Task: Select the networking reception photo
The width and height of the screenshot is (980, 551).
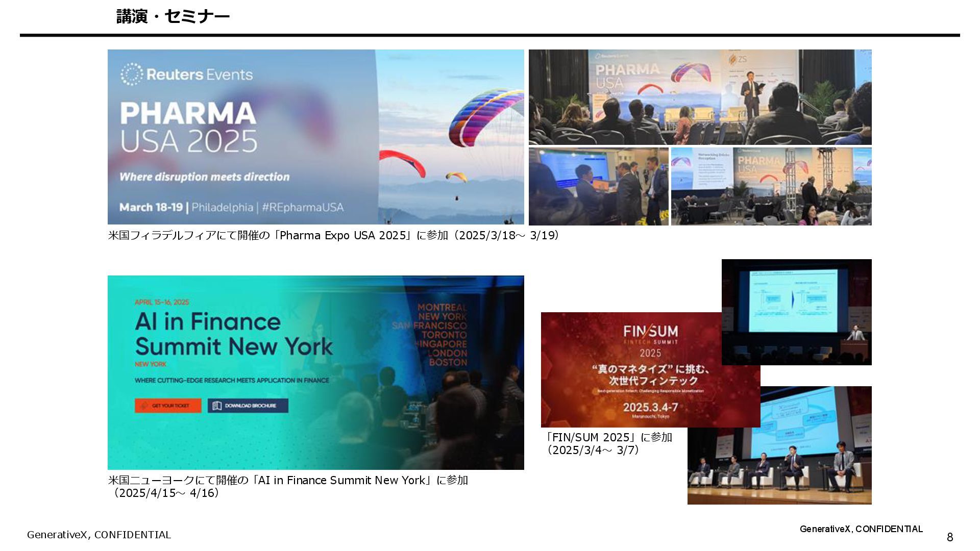Action: point(771,187)
